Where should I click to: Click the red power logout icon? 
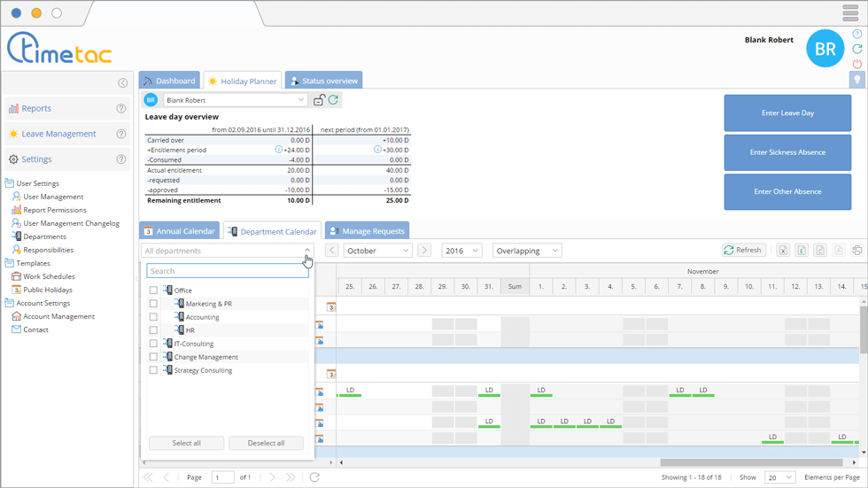856,64
